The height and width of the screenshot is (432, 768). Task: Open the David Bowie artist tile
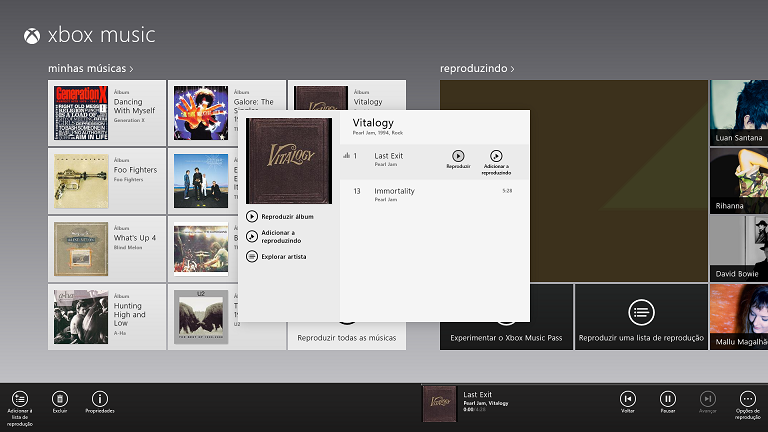(739, 249)
